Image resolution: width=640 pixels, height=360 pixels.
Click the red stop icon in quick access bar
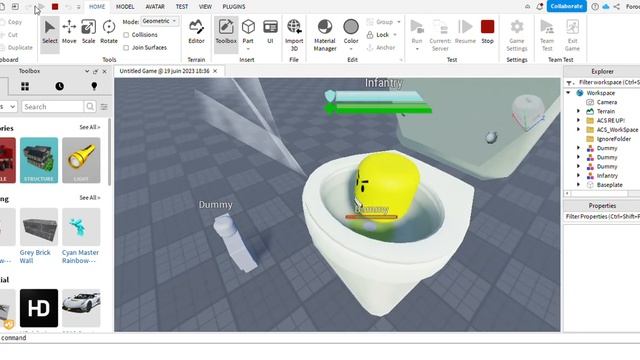[55, 7]
